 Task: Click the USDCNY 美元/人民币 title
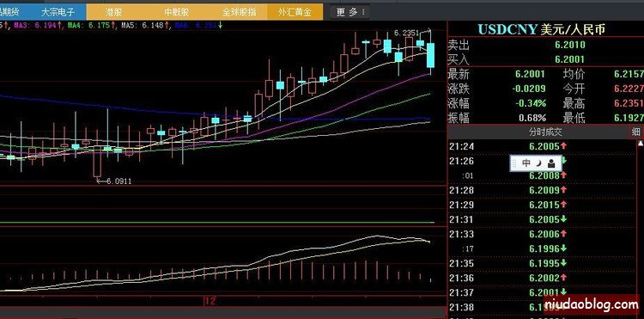[541, 29]
